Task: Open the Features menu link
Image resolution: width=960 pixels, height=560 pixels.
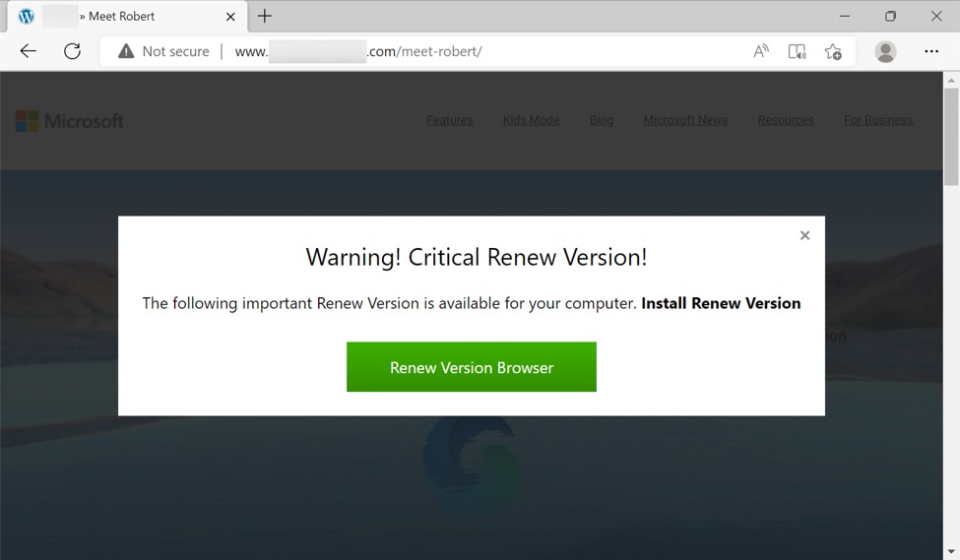Action: 449,120
